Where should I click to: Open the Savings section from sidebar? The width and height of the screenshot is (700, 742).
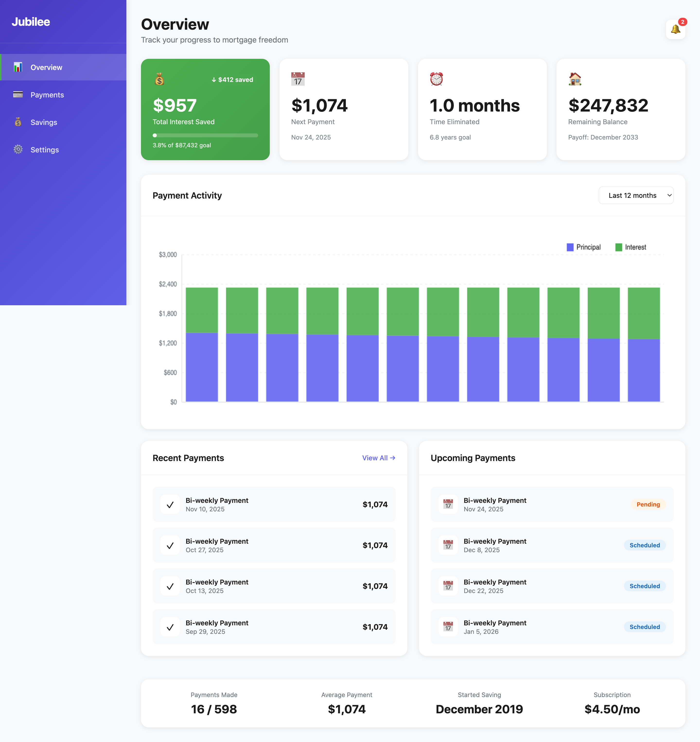(44, 122)
